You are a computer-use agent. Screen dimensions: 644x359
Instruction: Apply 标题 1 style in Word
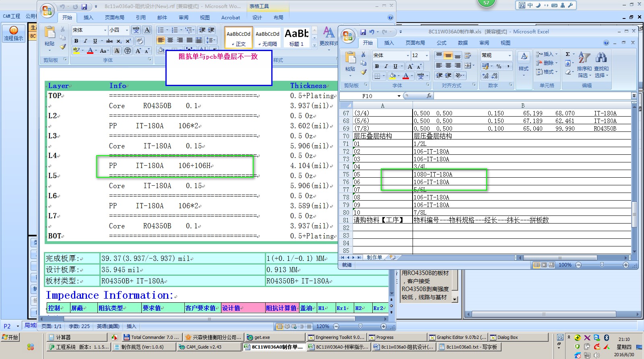(x=297, y=37)
